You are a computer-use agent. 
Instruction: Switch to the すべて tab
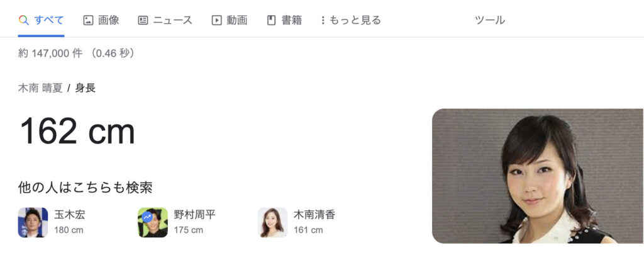(41, 20)
